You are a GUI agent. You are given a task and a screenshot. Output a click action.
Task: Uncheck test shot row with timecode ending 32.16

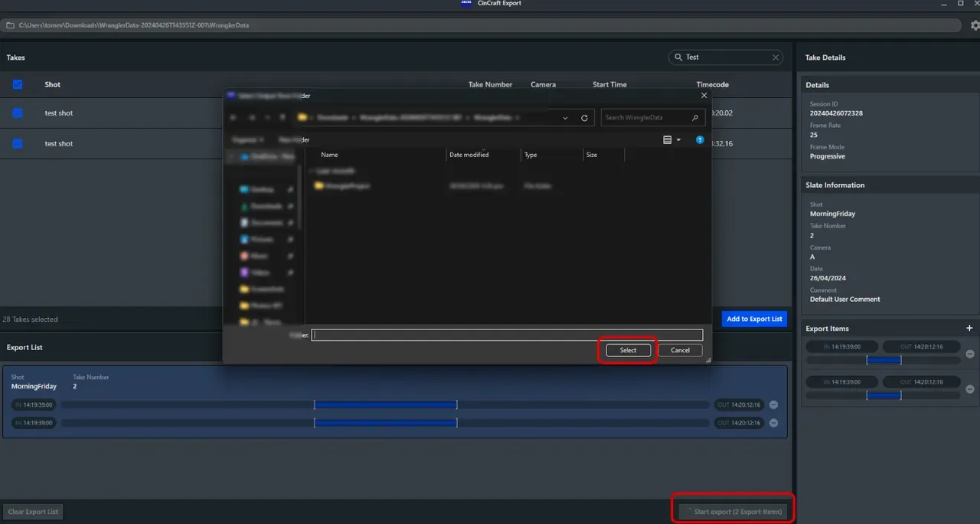(18, 143)
